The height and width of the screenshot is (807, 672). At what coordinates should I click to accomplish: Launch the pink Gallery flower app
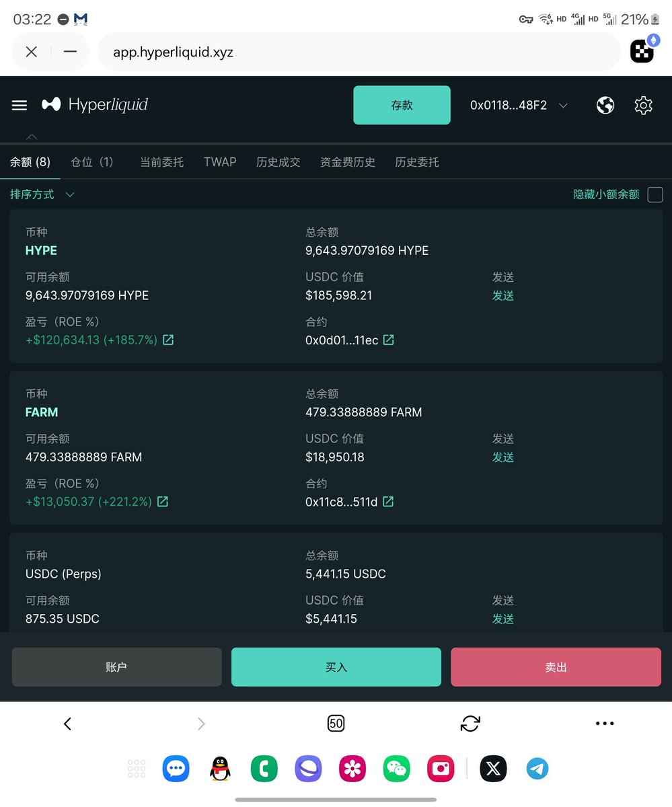[352, 769]
